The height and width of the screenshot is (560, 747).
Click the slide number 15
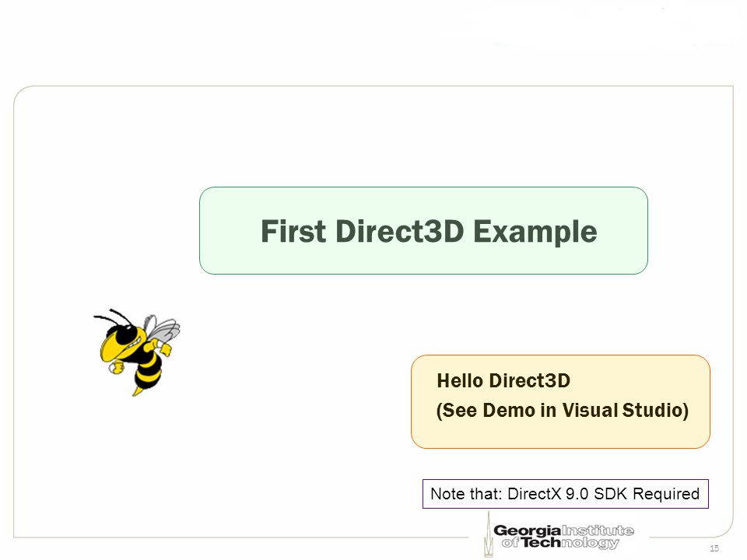pos(714,548)
